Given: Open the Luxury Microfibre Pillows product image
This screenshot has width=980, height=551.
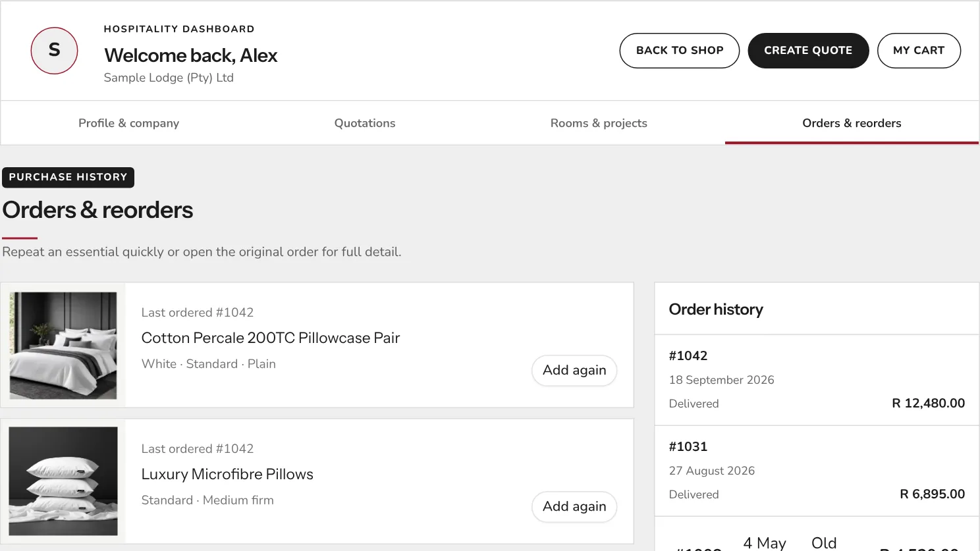Looking at the screenshot, I should coord(63,481).
